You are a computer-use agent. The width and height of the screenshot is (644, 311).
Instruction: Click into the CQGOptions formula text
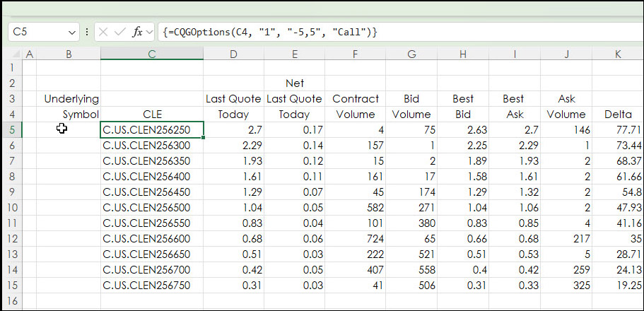[269, 32]
